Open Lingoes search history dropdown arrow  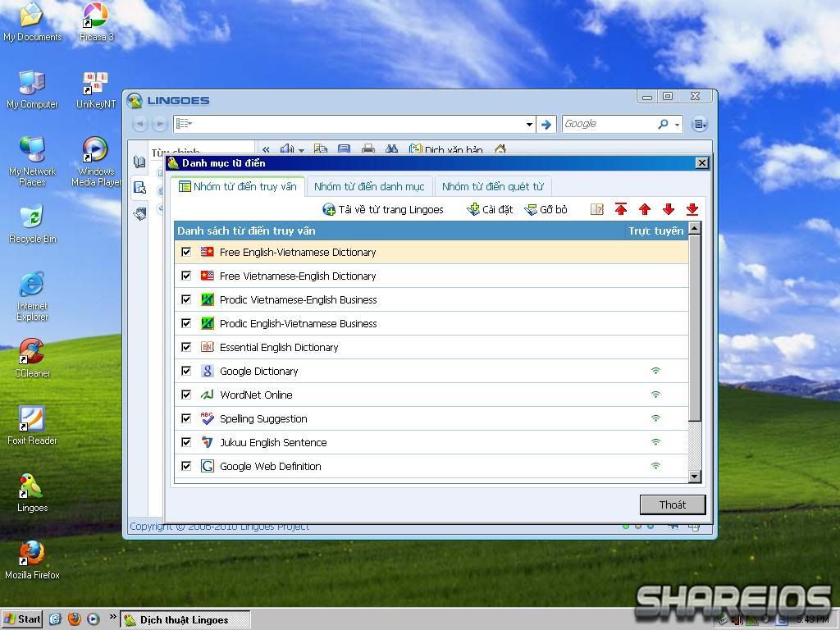[x=529, y=125]
